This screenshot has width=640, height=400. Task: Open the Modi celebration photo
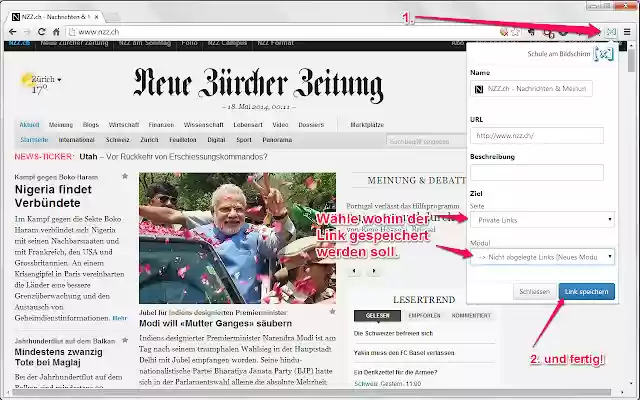coord(238,238)
